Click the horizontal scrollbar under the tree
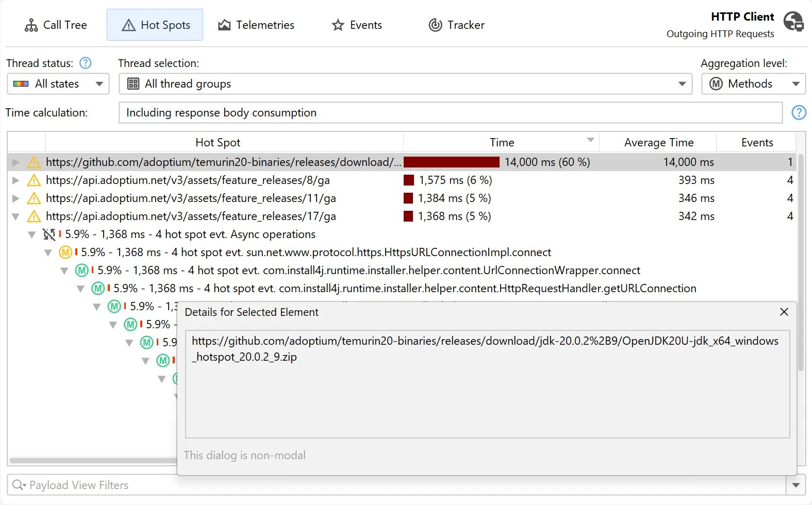812x505 pixels. [x=93, y=461]
